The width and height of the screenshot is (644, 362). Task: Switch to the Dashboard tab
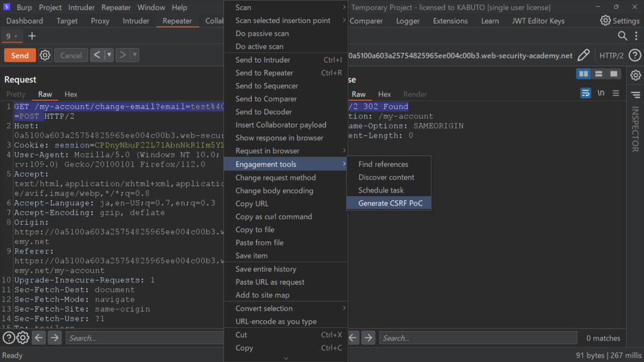pos(25,20)
